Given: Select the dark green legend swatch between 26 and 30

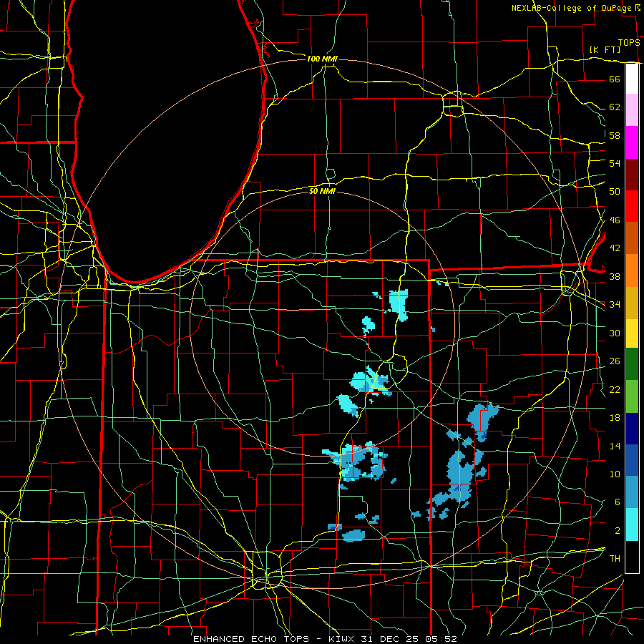Looking at the screenshot, I should tap(632, 364).
